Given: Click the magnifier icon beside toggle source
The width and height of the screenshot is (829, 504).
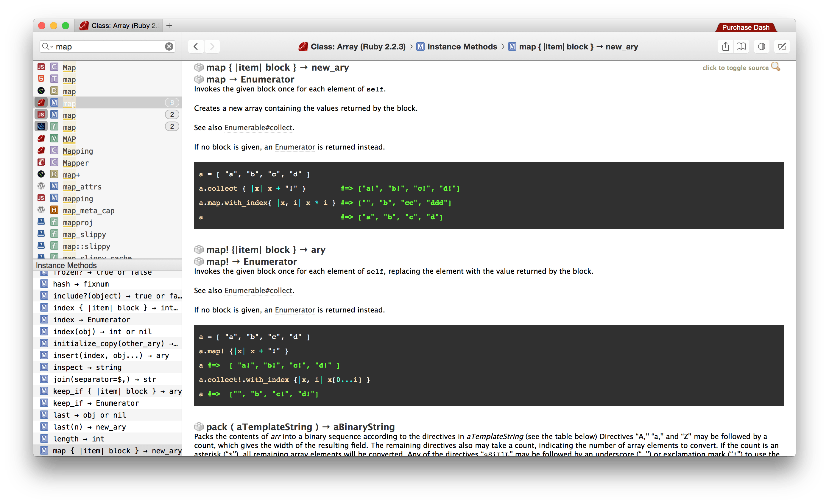Looking at the screenshot, I should coord(775,67).
